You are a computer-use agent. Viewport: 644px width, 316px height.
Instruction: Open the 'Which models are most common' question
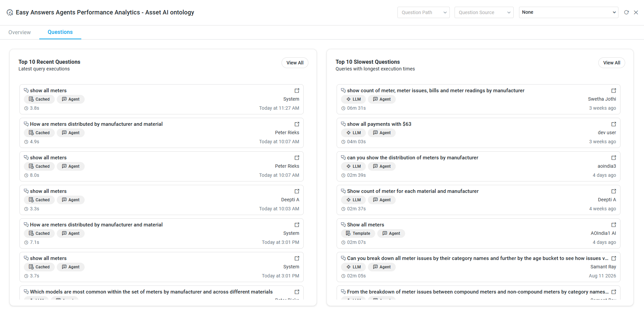point(297,292)
